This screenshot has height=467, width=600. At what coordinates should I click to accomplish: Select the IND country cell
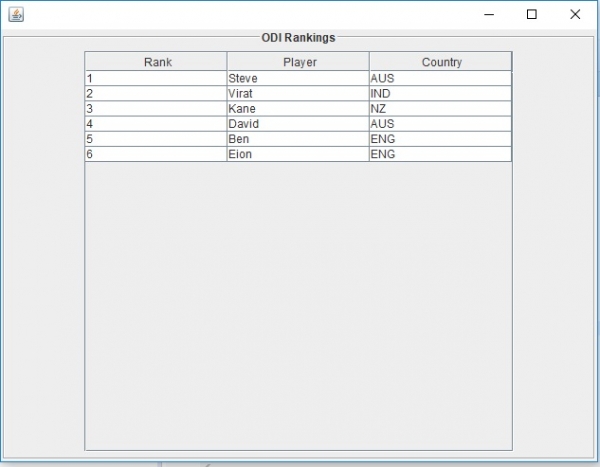click(x=440, y=94)
